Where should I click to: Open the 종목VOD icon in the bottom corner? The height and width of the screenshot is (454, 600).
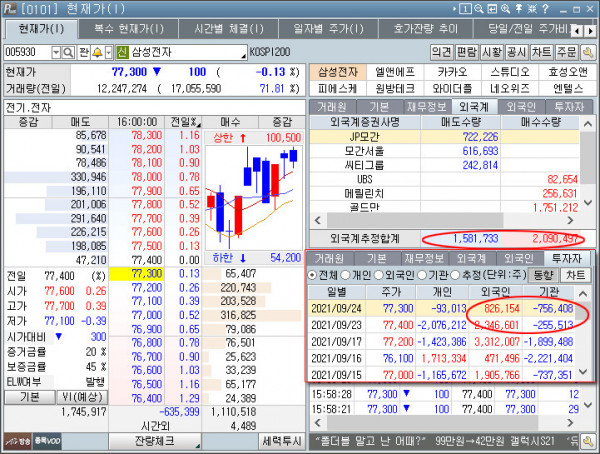47,441
